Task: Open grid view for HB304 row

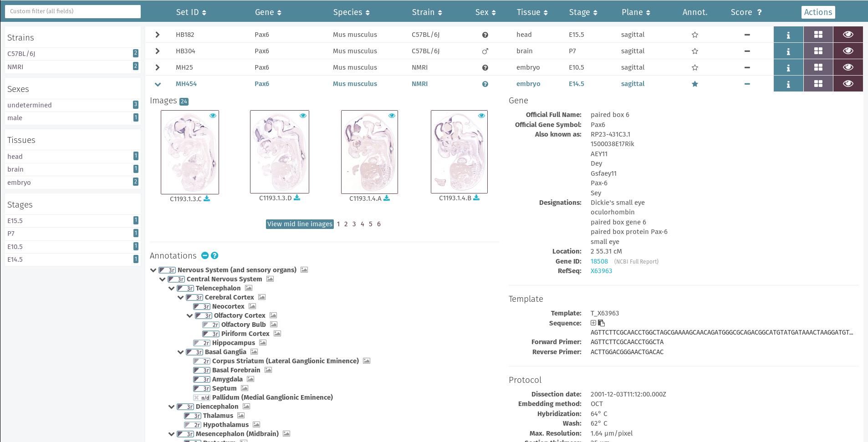Action: point(818,51)
